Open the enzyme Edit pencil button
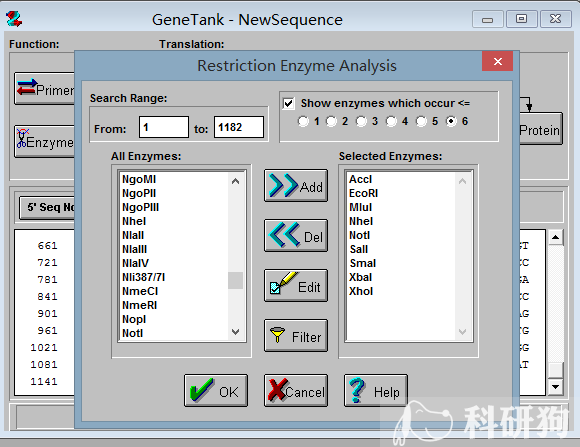 click(296, 286)
